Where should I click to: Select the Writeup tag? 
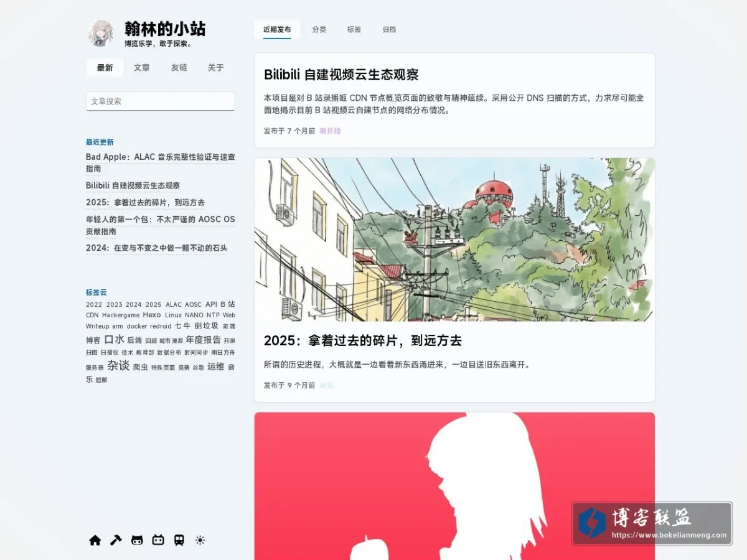(x=98, y=326)
